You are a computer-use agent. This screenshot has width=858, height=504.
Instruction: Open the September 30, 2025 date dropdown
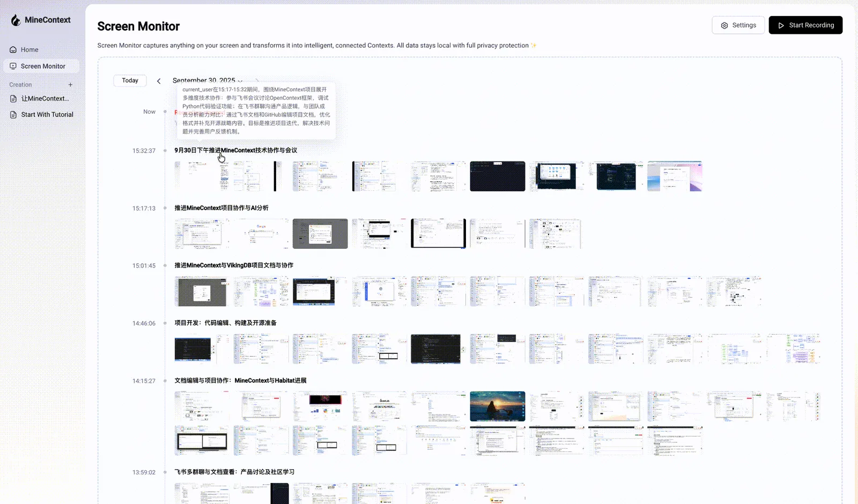[208, 80]
